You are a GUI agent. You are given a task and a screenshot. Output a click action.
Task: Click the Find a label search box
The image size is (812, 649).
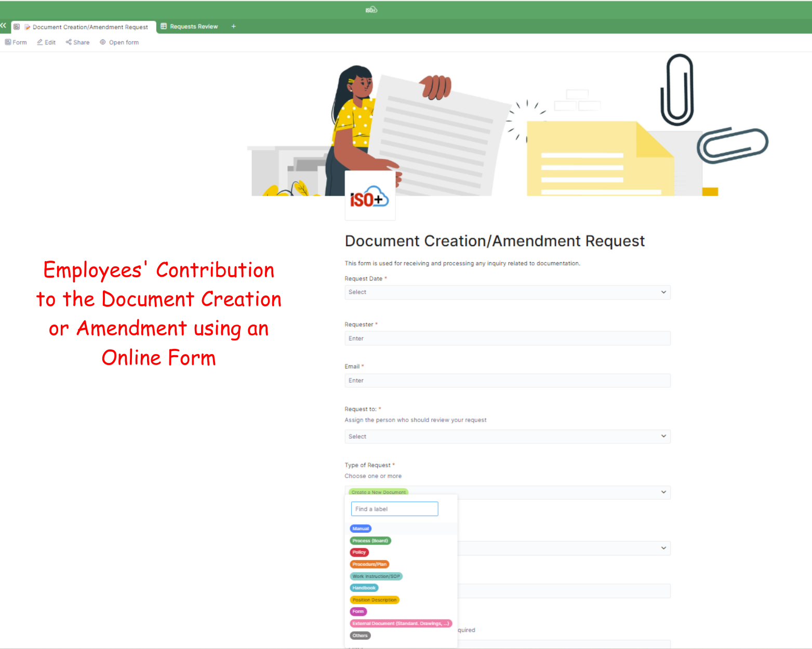click(x=394, y=509)
